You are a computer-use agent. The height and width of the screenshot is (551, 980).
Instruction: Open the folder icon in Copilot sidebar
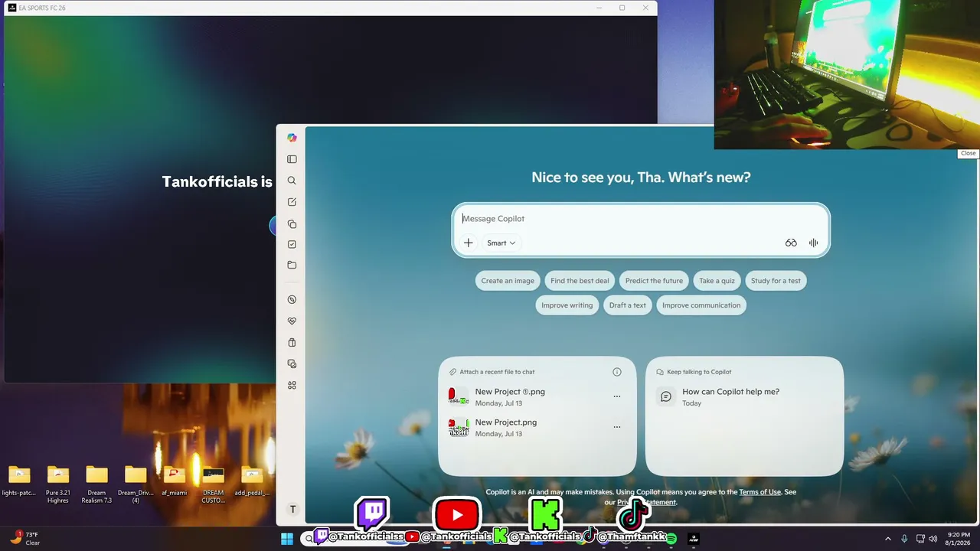292,265
